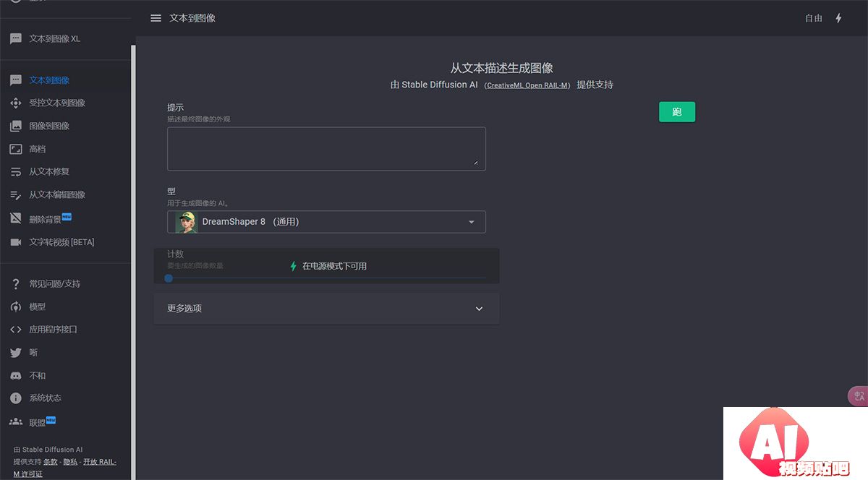
Task: Click the green 跑 run button
Action: pos(677,112)
